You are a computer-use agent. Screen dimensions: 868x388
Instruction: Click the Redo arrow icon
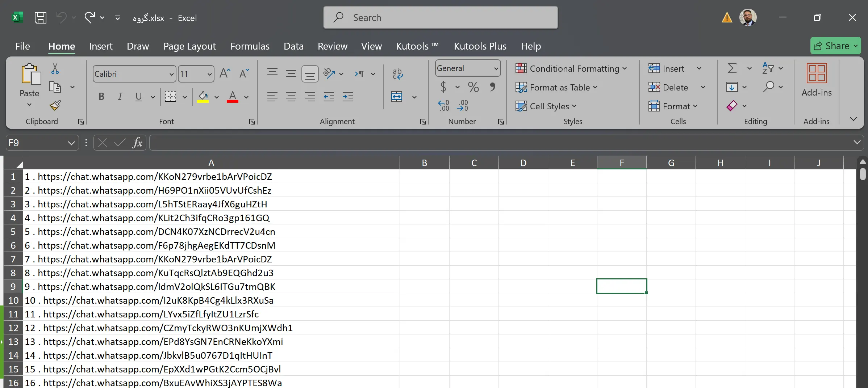click(89, 17)
